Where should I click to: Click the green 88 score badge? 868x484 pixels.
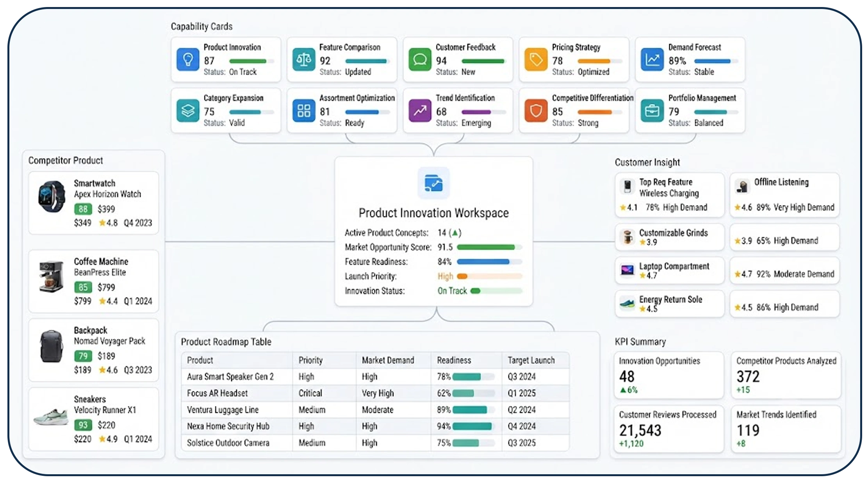click(x=83, y=209)
